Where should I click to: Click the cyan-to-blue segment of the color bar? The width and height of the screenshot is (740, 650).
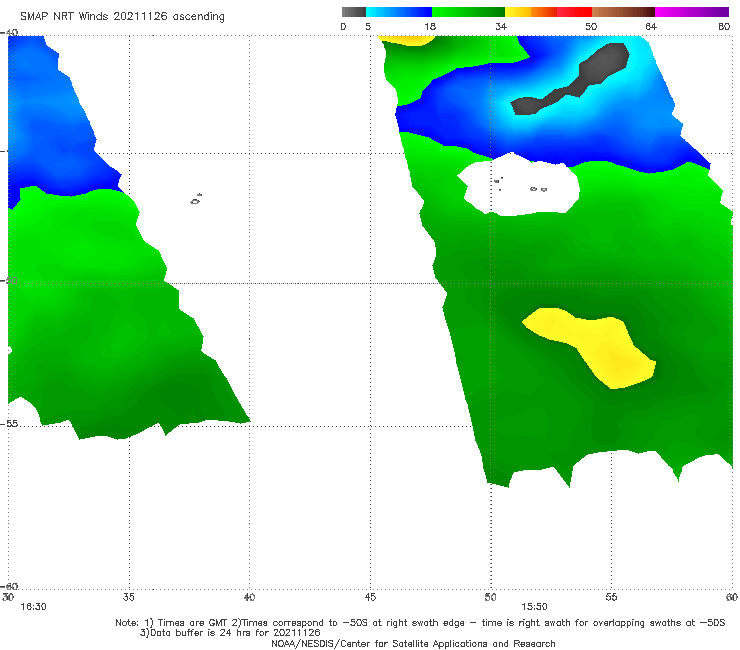[399, 12]
